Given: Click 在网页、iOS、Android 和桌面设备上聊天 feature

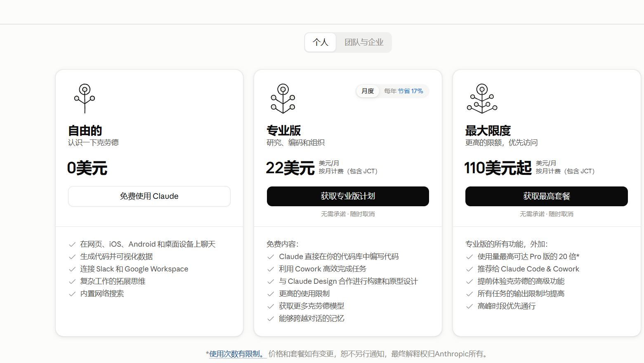Looking at the screenshot, I should [x=148, y=244].
